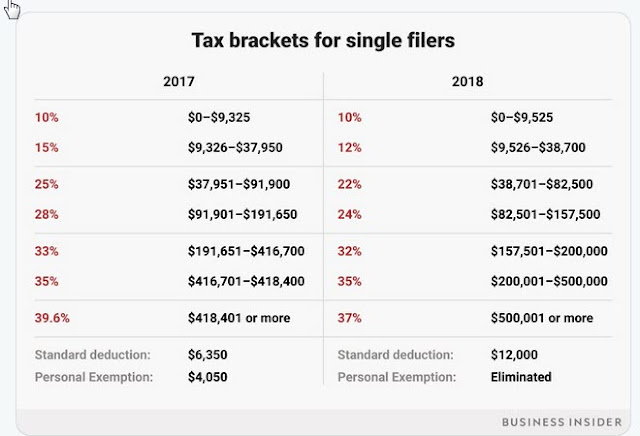
Task: Click the 2018 standard deduction value $12,000
Action: click(517, 354)
